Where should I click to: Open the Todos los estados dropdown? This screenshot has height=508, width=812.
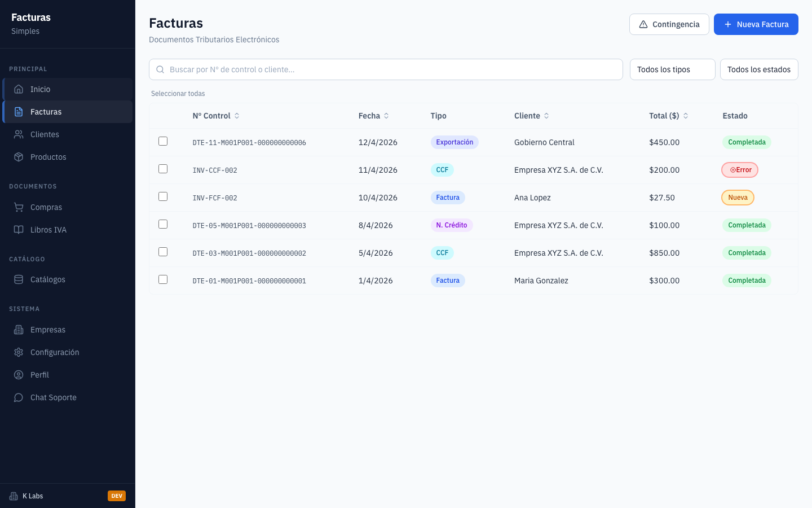coord(759,69)
